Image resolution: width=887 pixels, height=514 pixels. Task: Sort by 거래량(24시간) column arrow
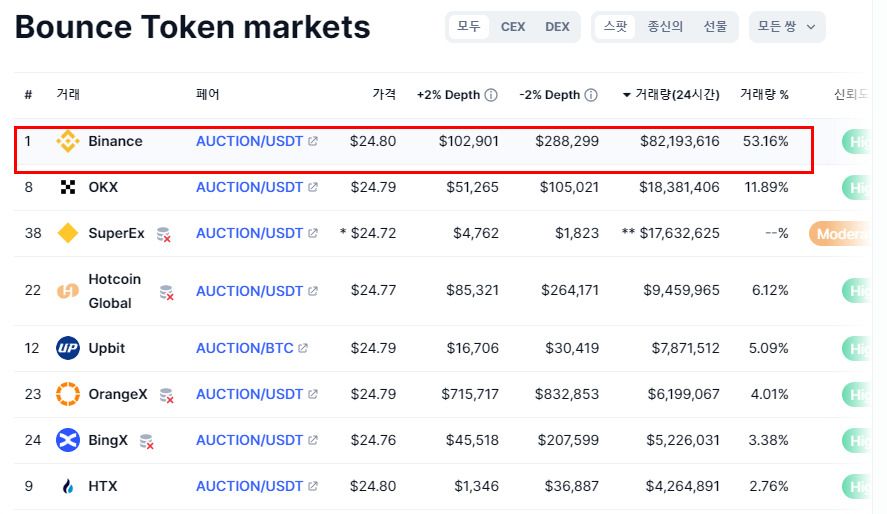pyautogui.click(x=627, y=95)
